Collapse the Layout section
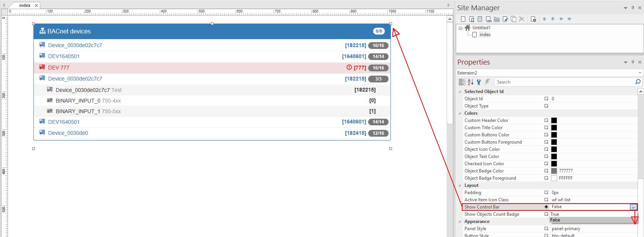Image resolution: width=644 pixels, height=237 pixels. tap(460, 185)
